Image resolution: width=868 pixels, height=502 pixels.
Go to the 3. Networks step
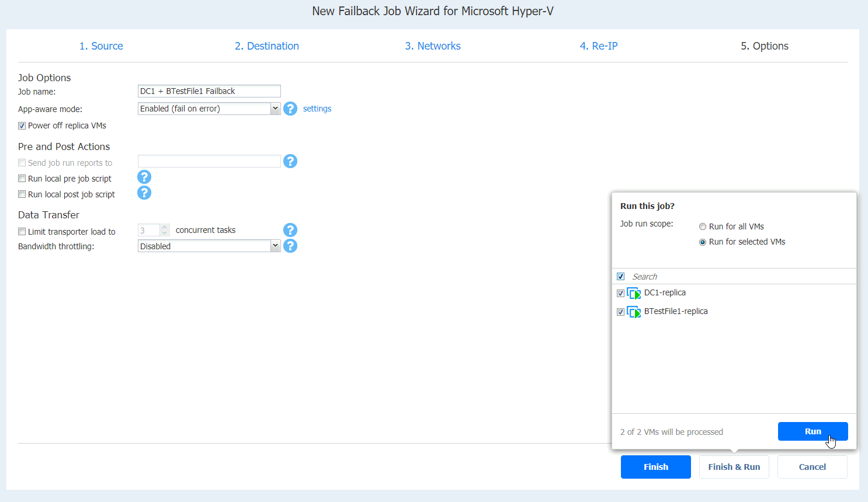pos(433,46)
